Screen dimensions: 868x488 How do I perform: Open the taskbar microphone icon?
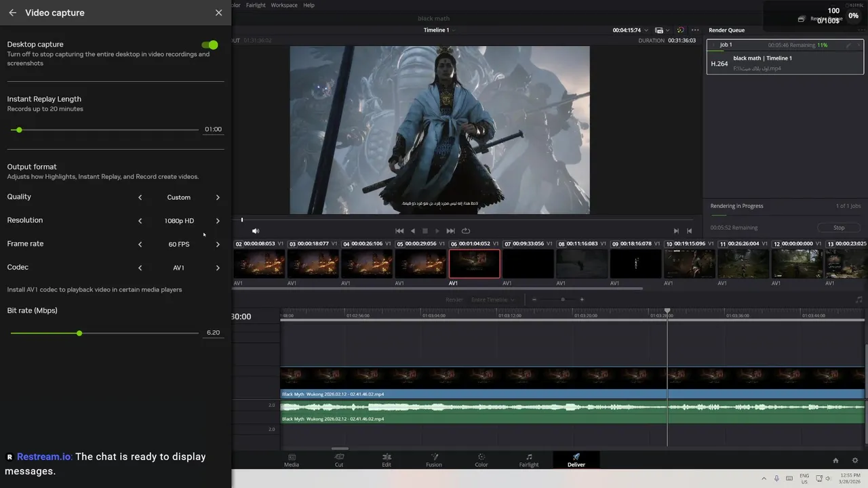[776, 479]
